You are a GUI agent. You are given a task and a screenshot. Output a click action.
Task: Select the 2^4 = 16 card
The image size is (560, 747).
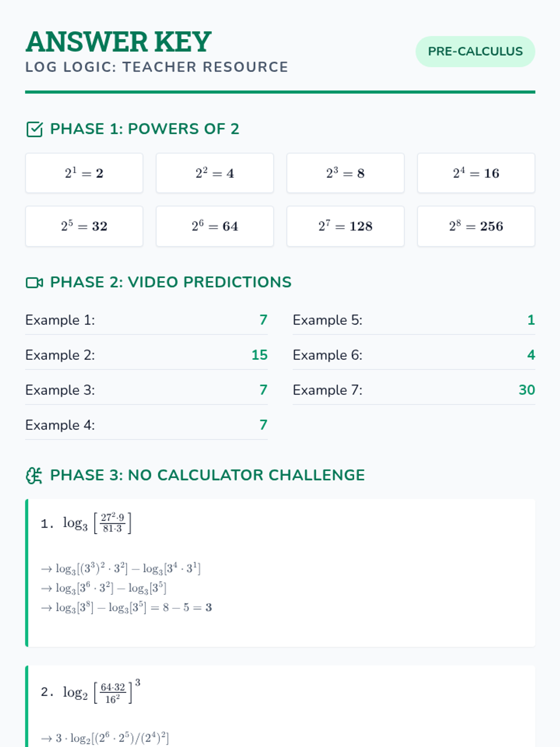(476, 173)
